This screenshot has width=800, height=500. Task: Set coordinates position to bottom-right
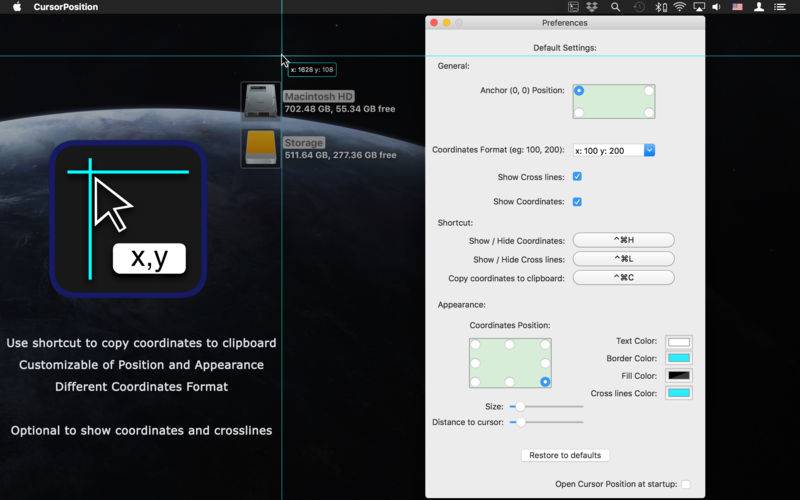pyautogui.click(x=545, y=382)
